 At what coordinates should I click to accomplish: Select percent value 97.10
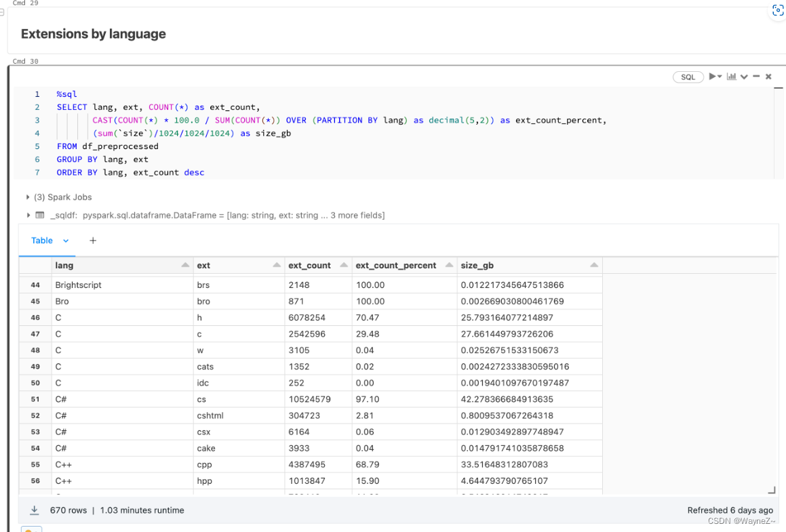coord(405,399)
